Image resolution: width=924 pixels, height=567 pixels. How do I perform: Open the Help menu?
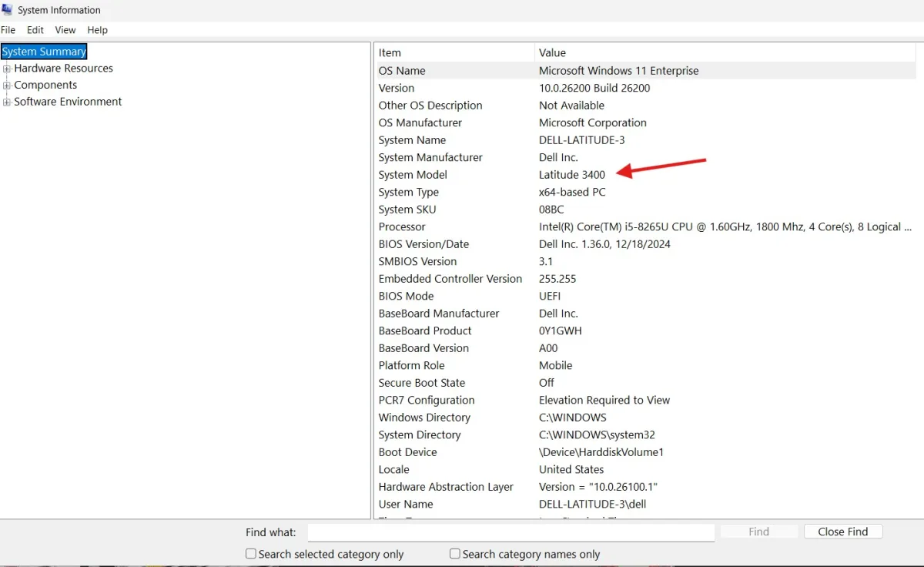coord(98,30)
